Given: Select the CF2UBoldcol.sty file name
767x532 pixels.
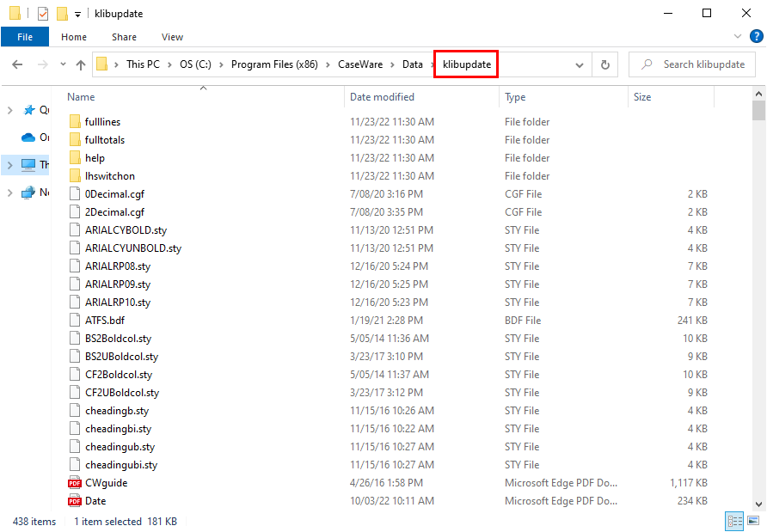Looking at the screenshot, I should coord(122,393).
